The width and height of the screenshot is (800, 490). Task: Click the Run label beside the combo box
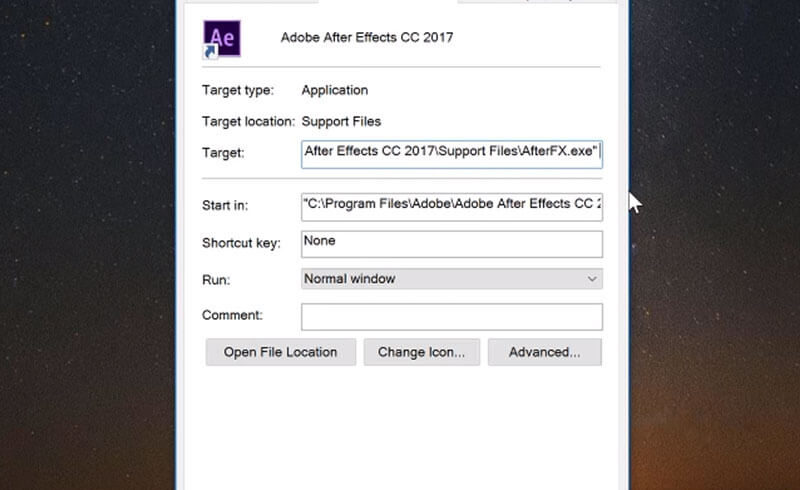coord(216,280)
